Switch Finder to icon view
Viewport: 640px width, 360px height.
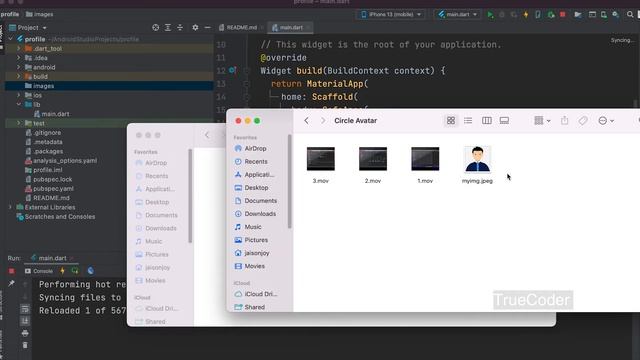451,120
